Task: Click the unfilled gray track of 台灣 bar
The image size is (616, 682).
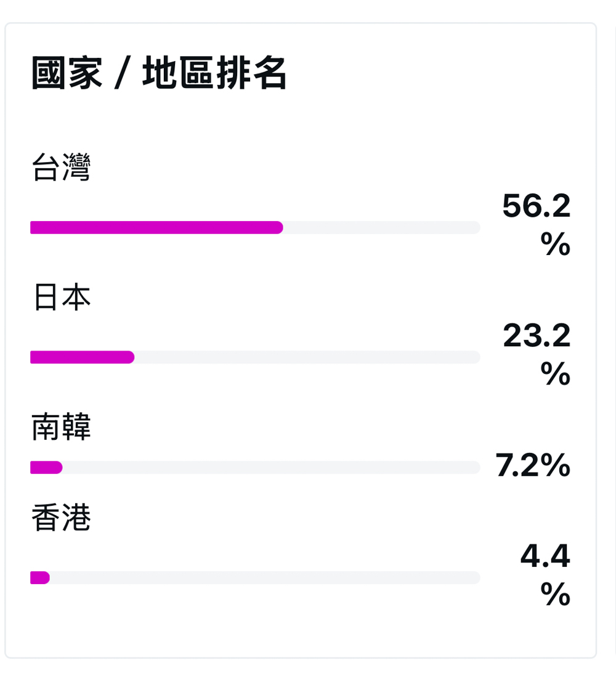Action: click(x=381, y=227)
